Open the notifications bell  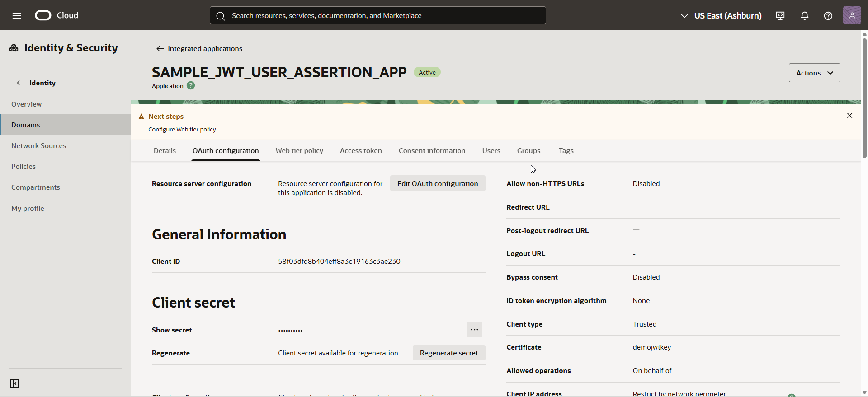804,16
